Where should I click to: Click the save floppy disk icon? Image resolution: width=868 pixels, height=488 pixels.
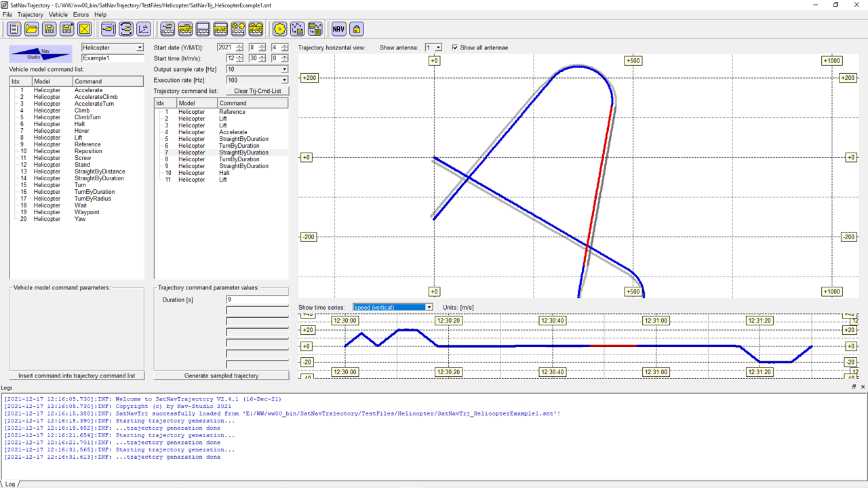[49, 28]
